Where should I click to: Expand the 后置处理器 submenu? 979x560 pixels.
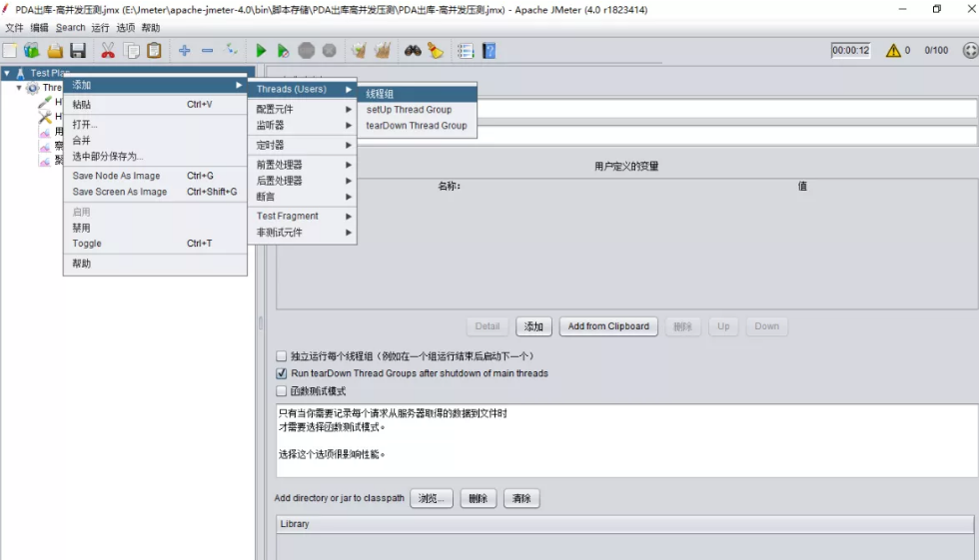pos(302,181)
